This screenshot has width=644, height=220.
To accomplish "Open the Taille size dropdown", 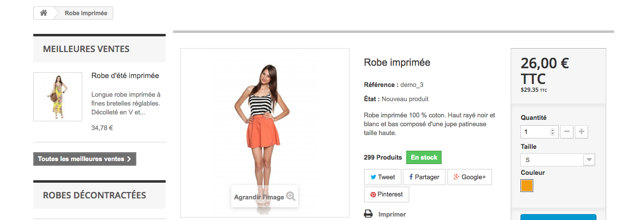I will click(x=558, y=160).
